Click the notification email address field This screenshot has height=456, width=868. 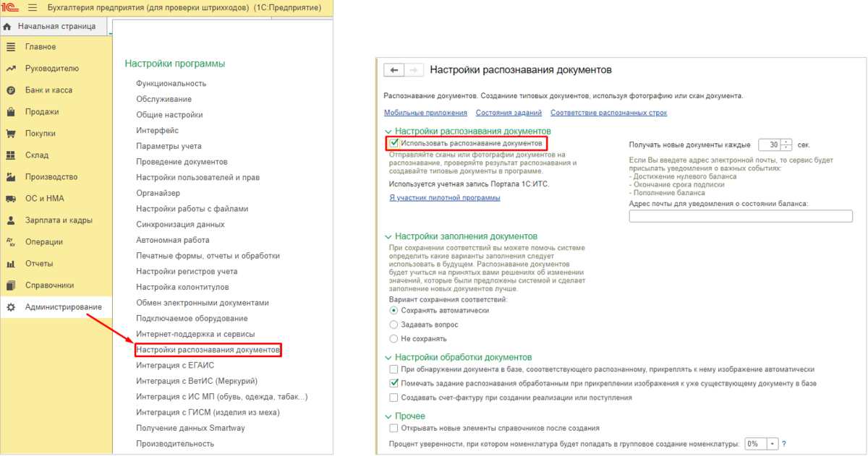[x=741, y=216]
